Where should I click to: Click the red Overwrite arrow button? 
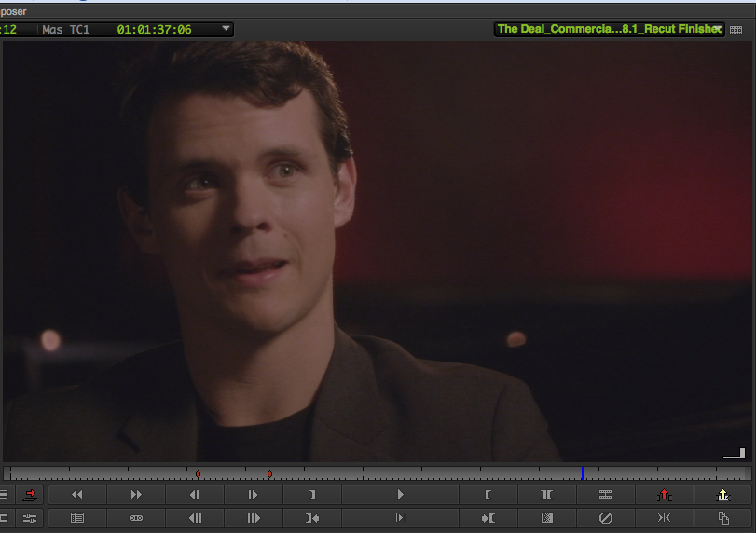click(30, 495)
